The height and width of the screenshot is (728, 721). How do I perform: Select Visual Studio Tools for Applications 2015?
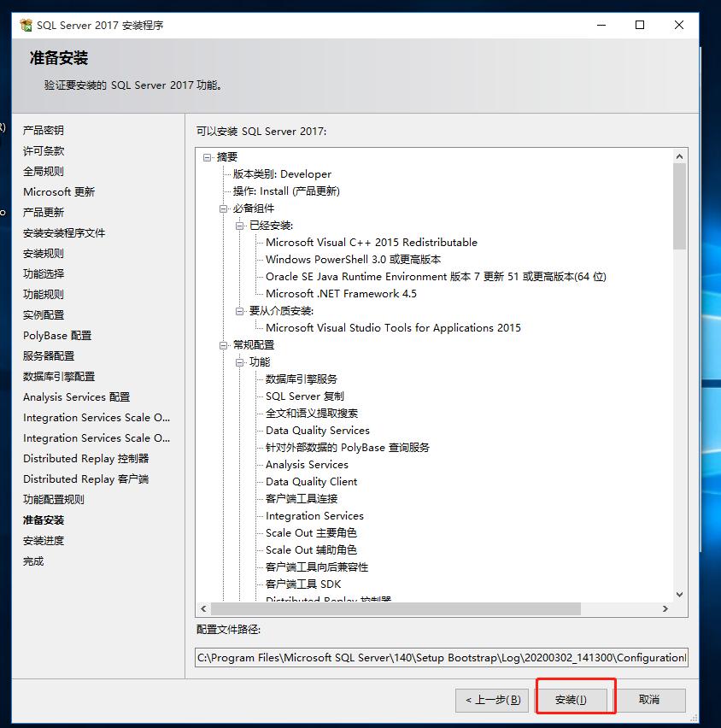[x=393, y=328]
